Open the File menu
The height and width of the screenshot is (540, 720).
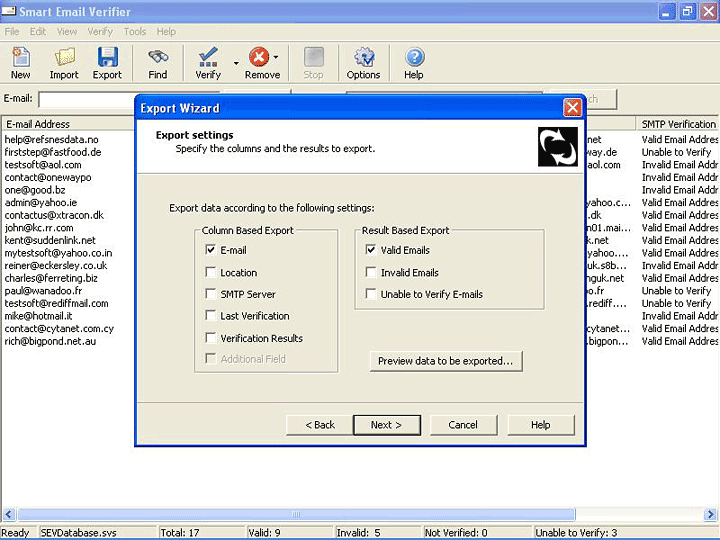(x=12, y=31)
